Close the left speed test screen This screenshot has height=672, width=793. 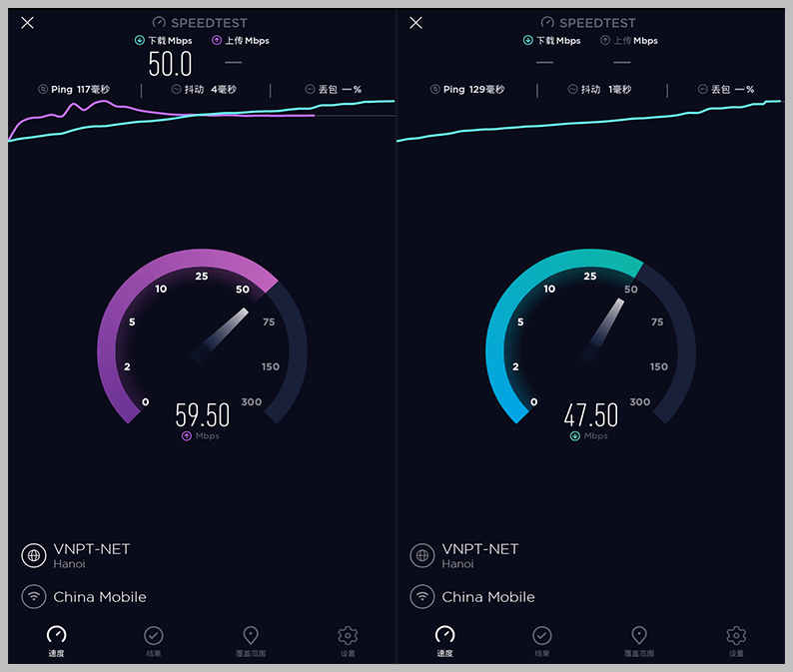point(28,23)
